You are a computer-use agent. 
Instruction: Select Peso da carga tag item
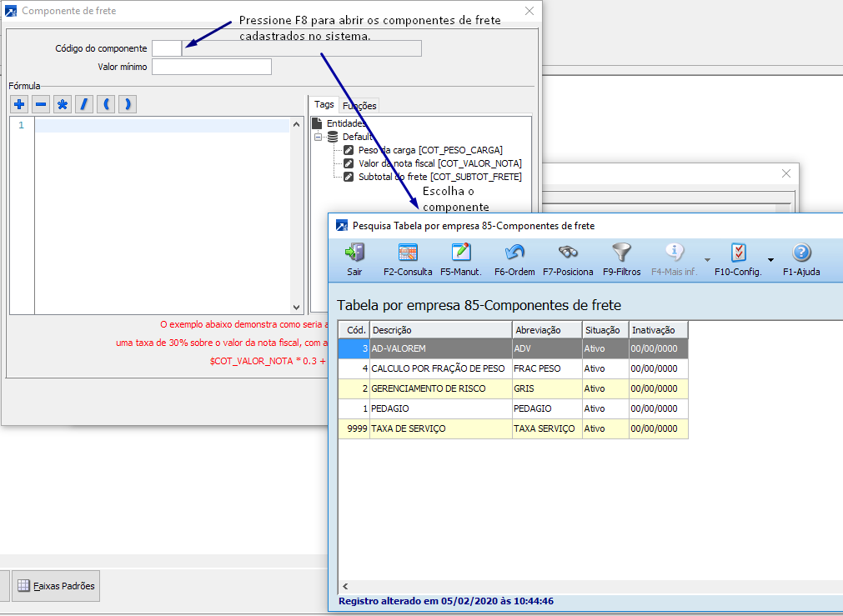pos(429,150)
